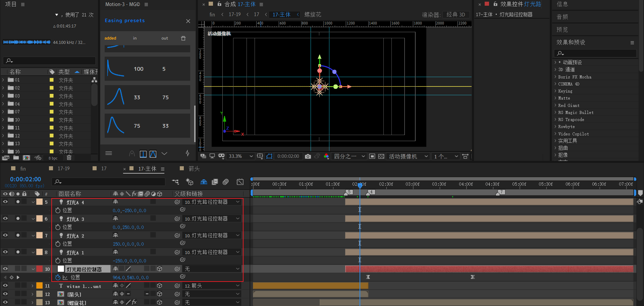Click the current time 0:00:02:00 in timeline
The image size is (644, 306).
(25, 179)
